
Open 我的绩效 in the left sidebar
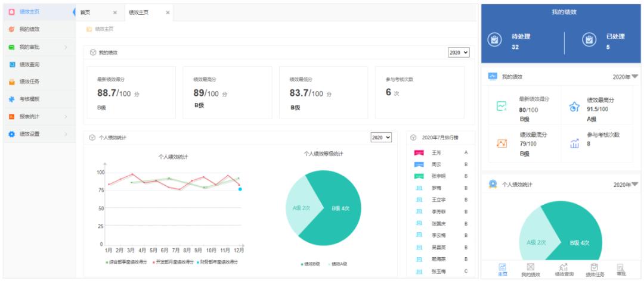click(29, 29)
